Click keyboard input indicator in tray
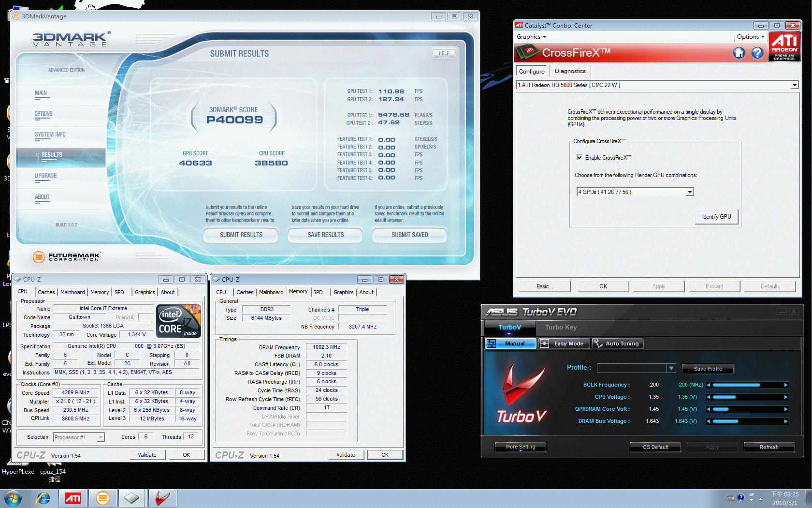 (x=730, y=498)
